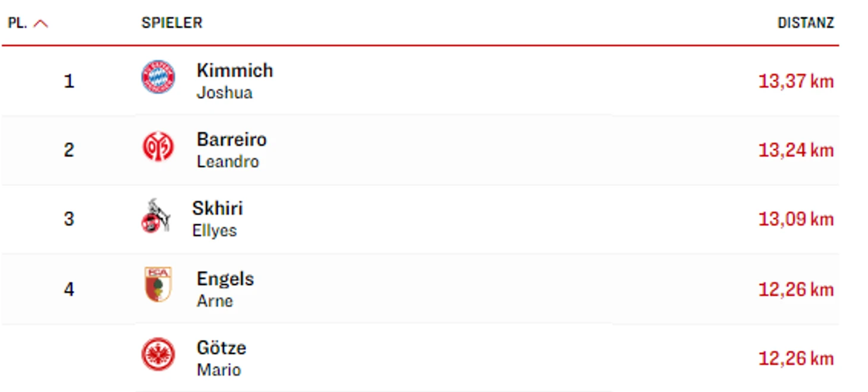The width and height of the screenshot is (868, 392).
Task: Open Barreiro player link
Action: click(x=232, y=140)
